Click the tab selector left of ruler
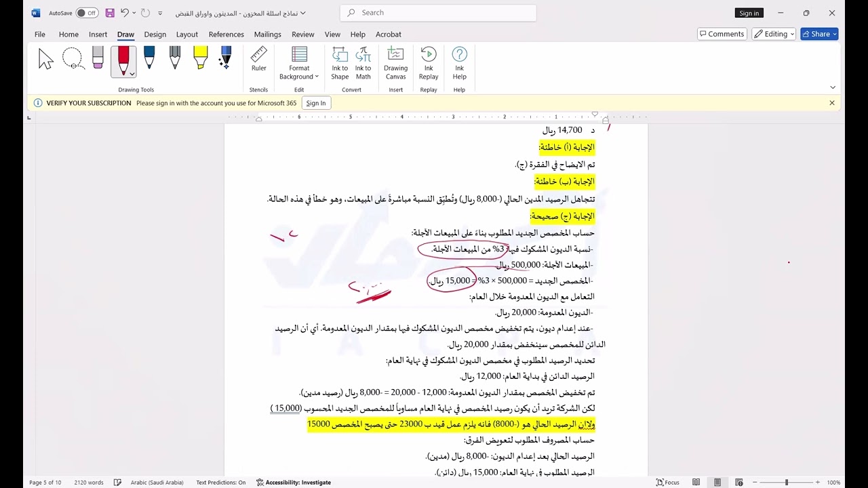 click(28, 118)
